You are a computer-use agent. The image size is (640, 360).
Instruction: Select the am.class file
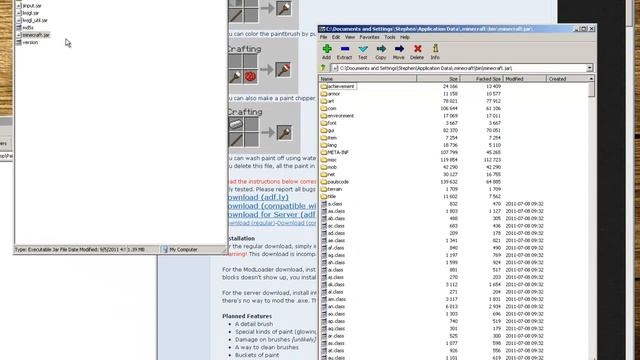(x=333, y=300)
